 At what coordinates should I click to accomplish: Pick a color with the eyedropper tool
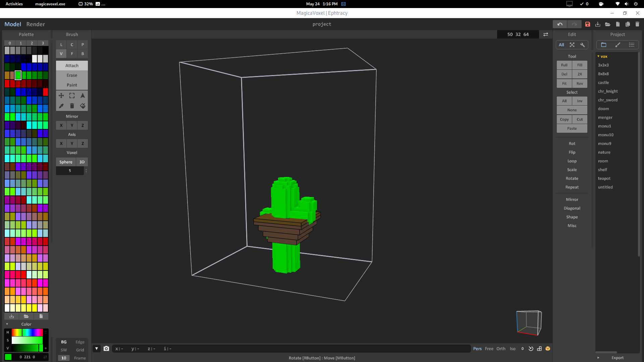[61, 106]
